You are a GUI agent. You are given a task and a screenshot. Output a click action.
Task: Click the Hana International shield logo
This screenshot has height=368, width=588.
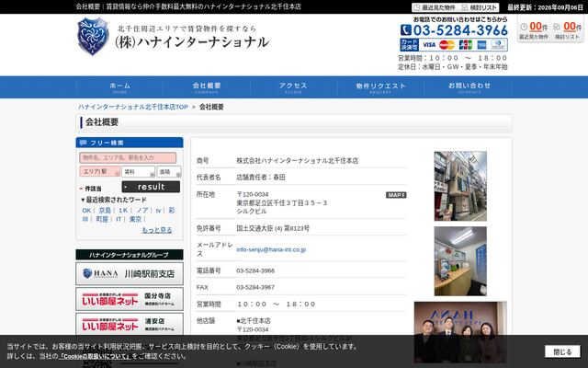[x=93, y=37]
